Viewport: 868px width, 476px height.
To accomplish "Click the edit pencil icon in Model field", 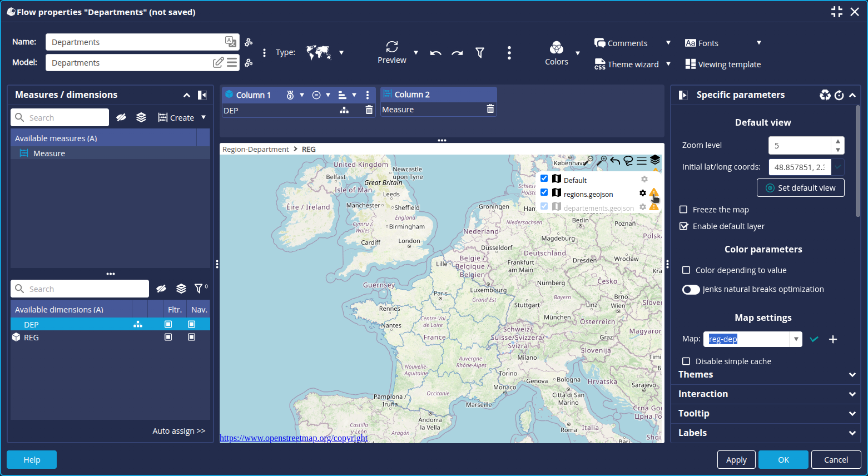I will 219,62.
